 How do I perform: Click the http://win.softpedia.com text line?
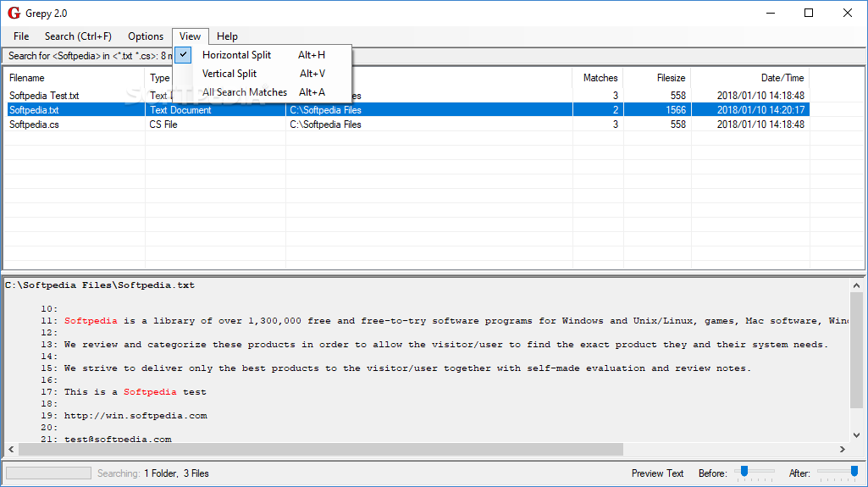coord(135,416)
